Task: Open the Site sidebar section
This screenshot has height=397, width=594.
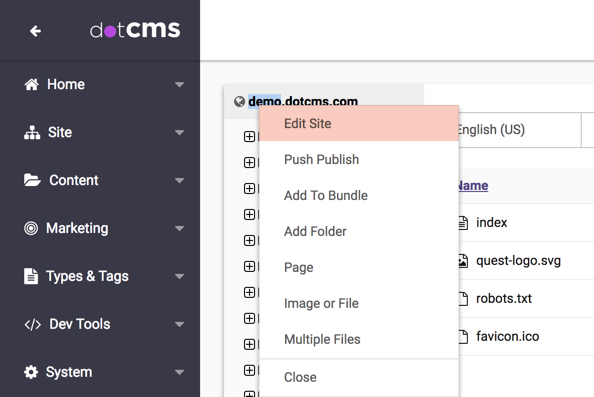Action: [x=100, y=133]
